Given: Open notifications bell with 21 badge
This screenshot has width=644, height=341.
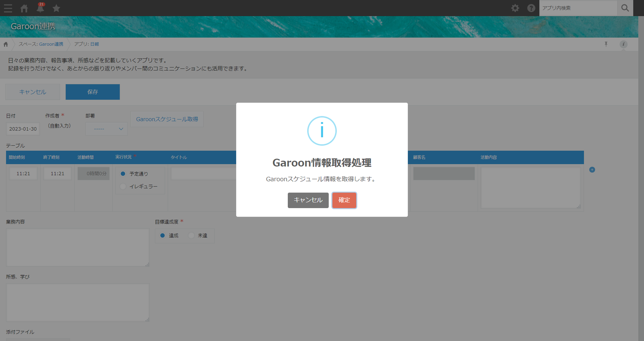Looking at the screenshot, I should [x=40, y=8].
